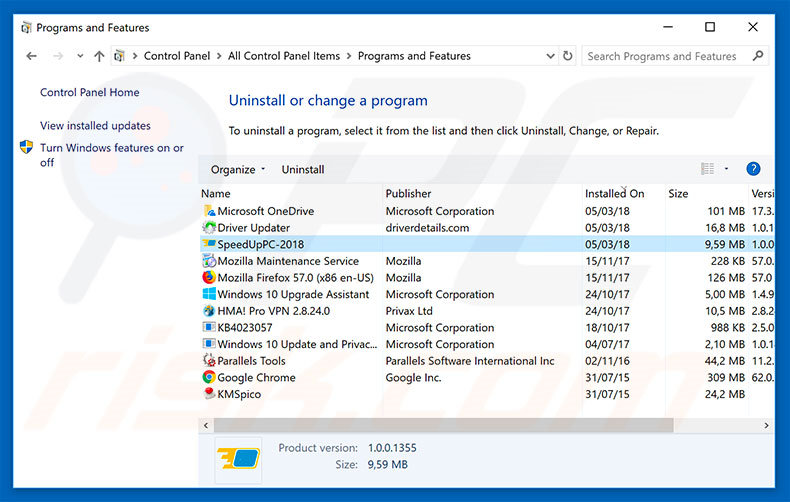Click the 9,59 MB size cell
Viewport: 790px width, 502px height.
pyautogui.click(x=725, y=244)
